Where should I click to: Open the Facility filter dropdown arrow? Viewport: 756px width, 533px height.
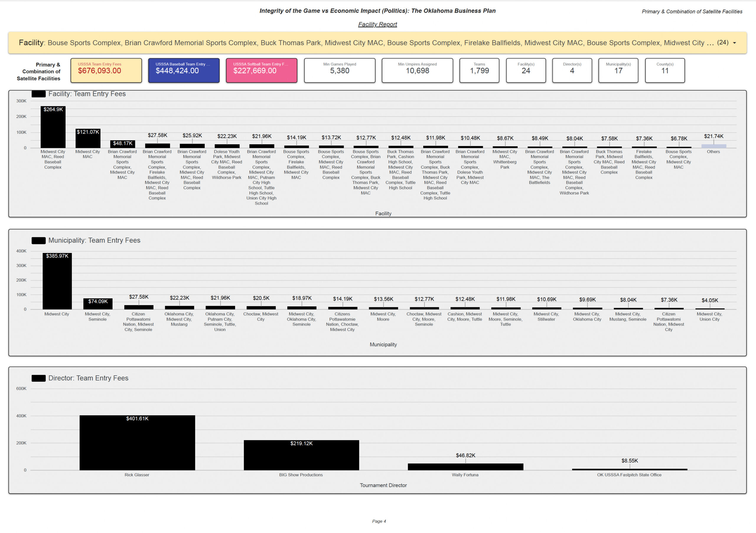734,43
